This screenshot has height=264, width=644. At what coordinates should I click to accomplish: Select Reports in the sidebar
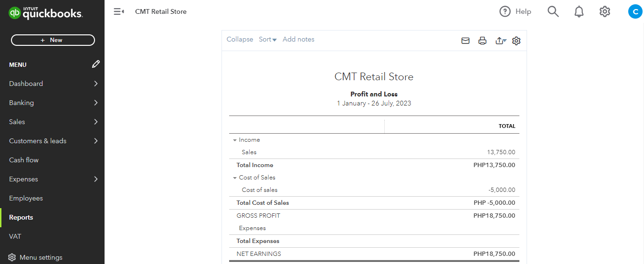click(x=21, y=217)
